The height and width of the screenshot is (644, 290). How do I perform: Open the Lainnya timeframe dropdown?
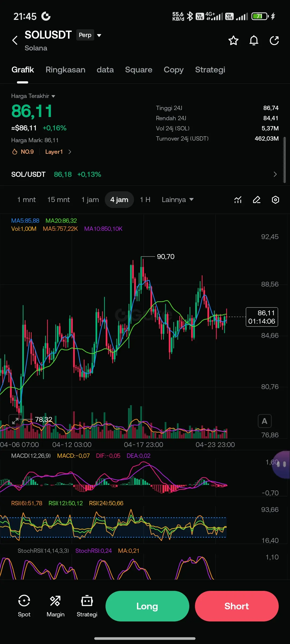[x=177, y=200]
